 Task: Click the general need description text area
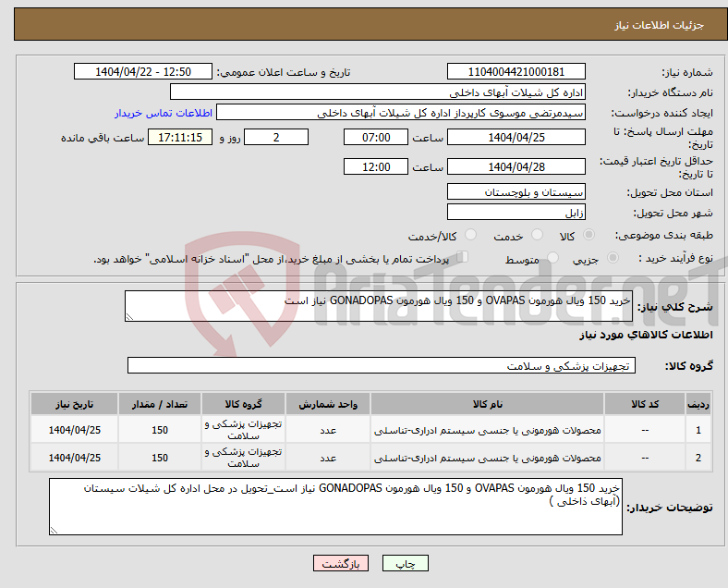pos(379,306)
